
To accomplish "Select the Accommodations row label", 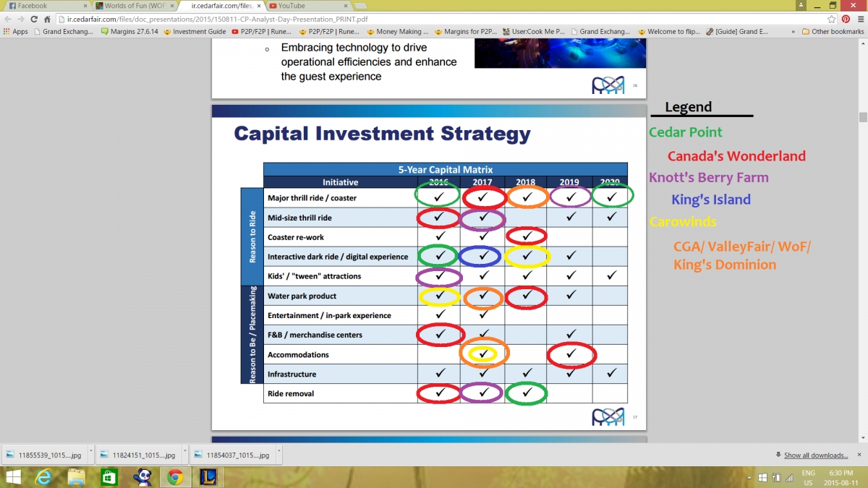I will pos(298,355).
